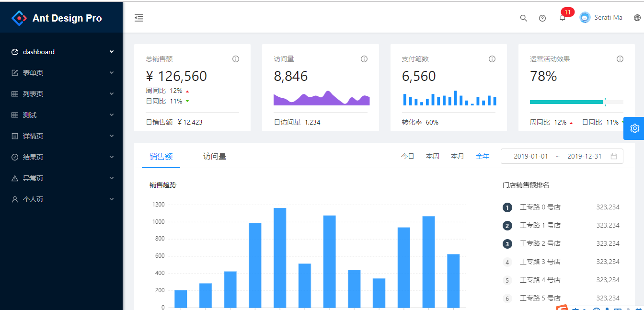Open notifications bell showing 11 alerts
This screenshot has width=644, height=310.
tap(563, 18)
